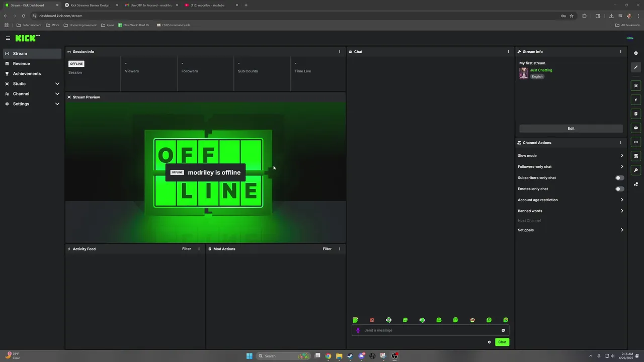
Task: Open Followers-only chat options arrow
Action: (622, 167)
